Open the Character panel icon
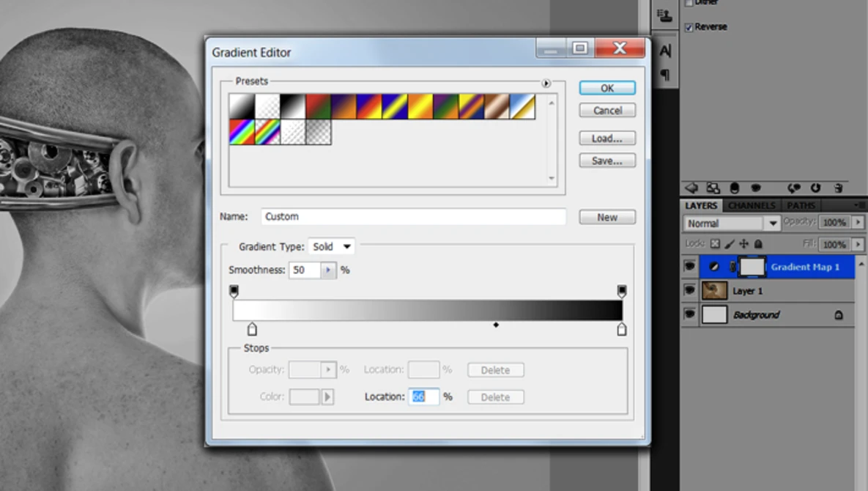This screenshot has height=491, width=868. 665,51
